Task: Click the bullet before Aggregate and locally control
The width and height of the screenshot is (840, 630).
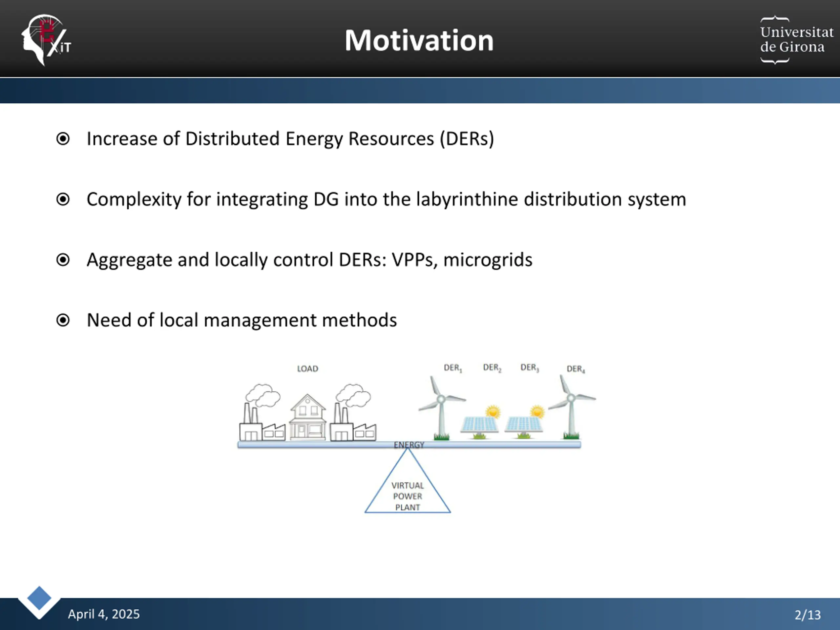Action: tap(63, 260)
